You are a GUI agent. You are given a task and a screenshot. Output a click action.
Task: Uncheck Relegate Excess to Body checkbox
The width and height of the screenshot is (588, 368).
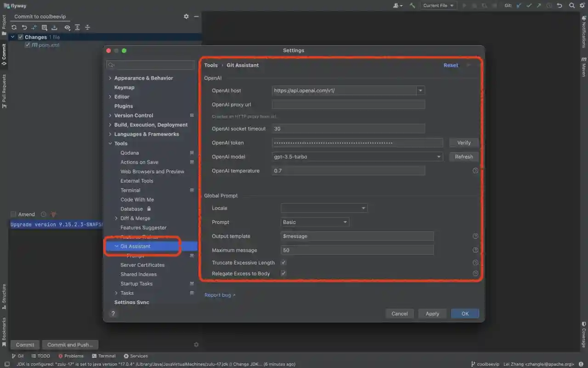pos(283,274)
